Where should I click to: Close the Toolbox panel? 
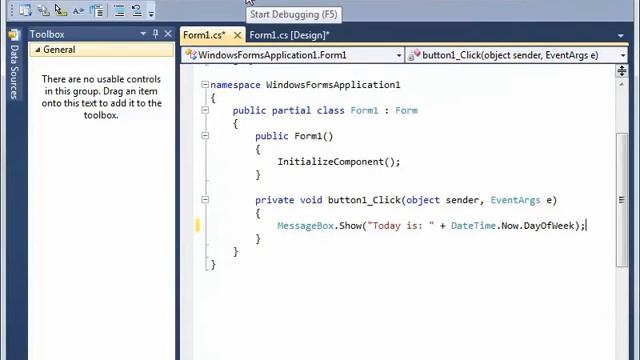168,34
